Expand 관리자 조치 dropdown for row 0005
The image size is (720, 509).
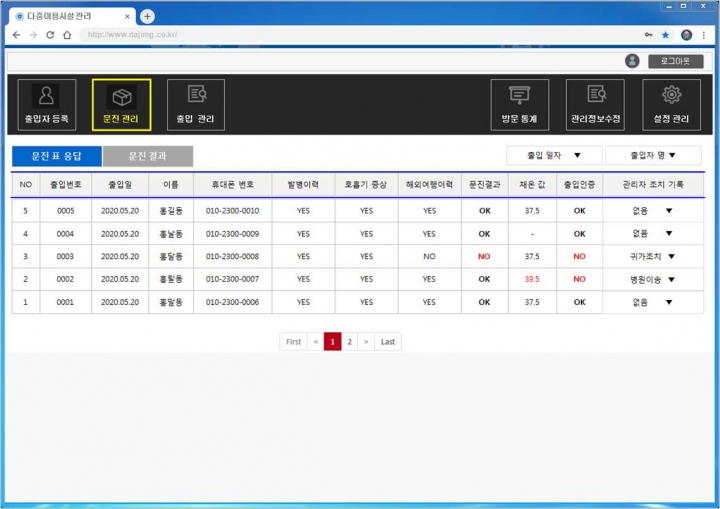pos(669,211)
